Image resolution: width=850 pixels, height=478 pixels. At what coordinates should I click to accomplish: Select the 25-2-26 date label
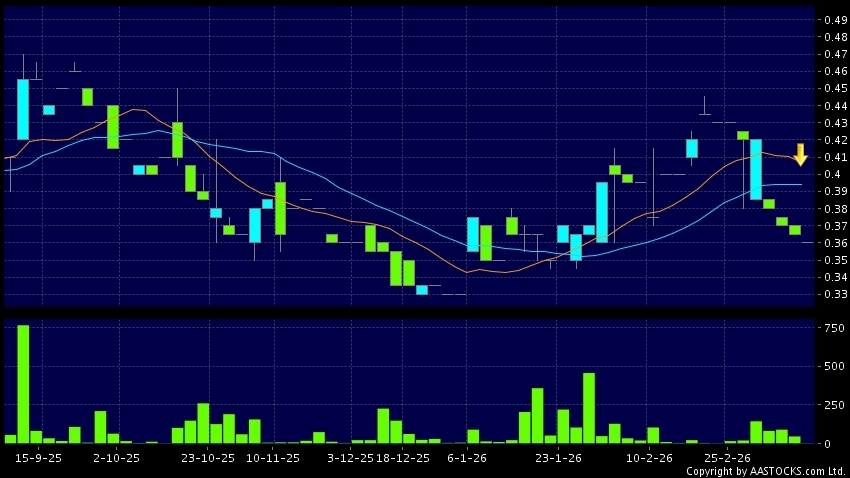click(x=727, y=457)
